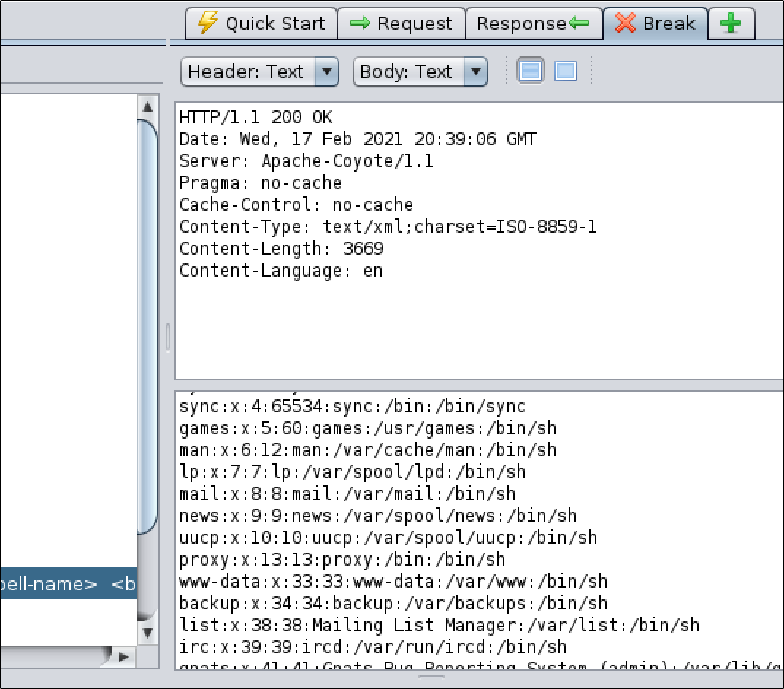Open the Break tab with red X
The width and height of the screenshot is (784, 689).
655,23
